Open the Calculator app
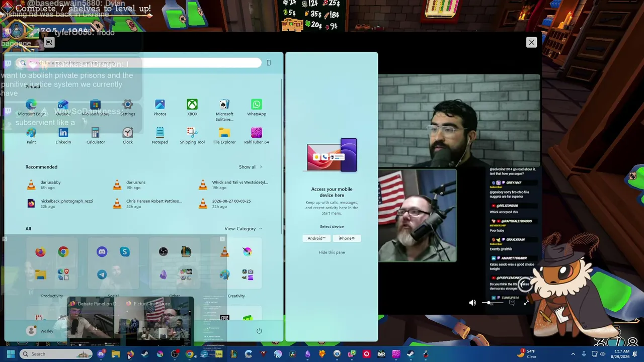Screen dimensions: 644x362 [x=96, y=136]
